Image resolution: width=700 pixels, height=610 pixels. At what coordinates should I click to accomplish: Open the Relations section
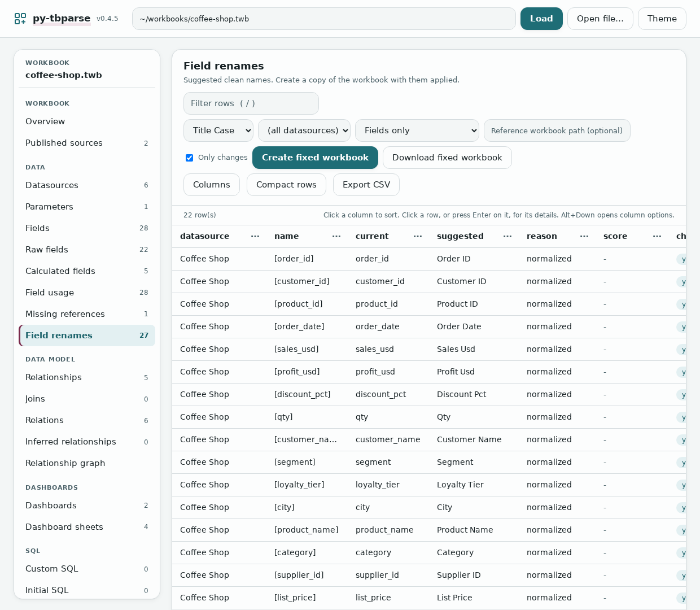pyautogui.click(x=87, y=420)
